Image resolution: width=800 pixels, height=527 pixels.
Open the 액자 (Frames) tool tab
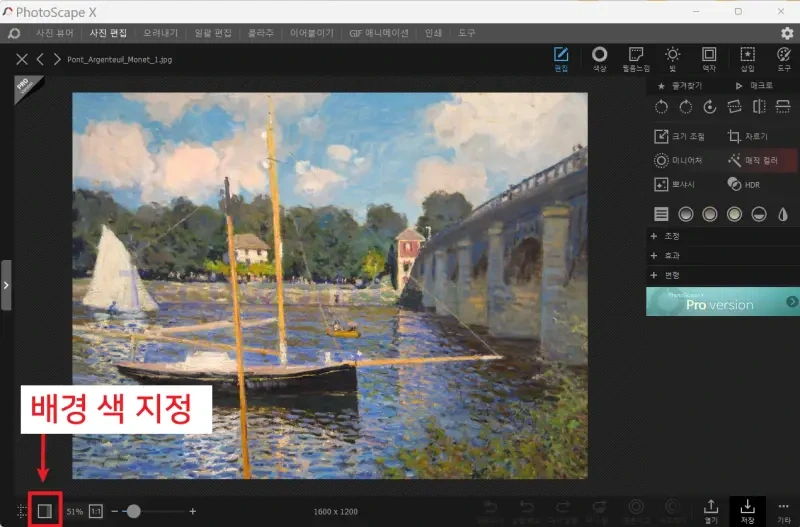[x=709, y=59]
